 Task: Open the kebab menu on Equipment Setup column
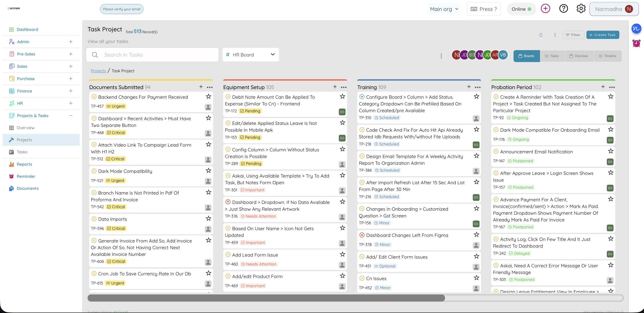[344, 87]
